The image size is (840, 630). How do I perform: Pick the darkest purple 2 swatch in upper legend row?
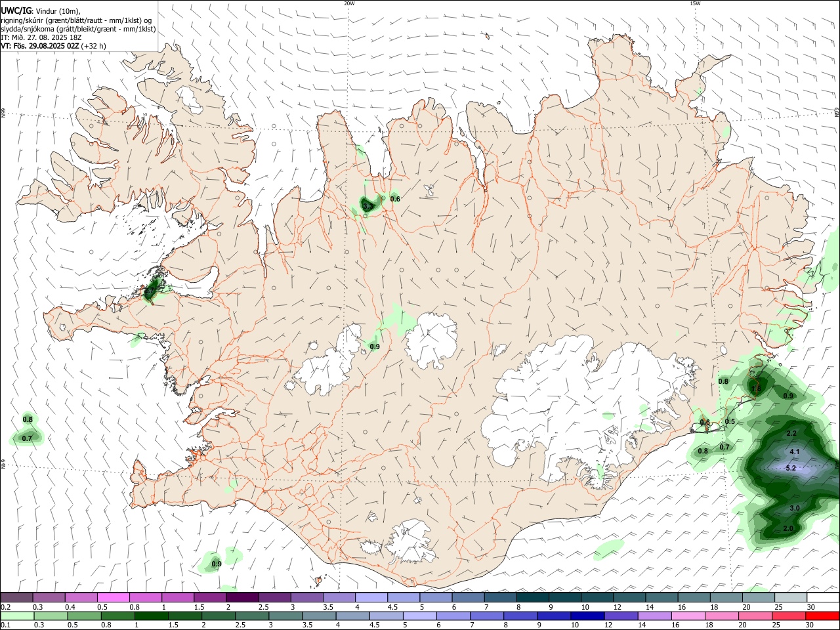tap(241, 597)
